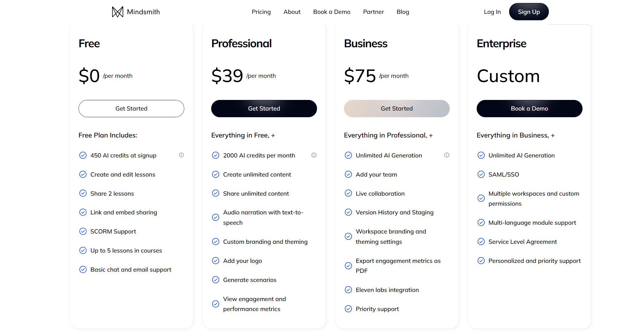Open info icon beside 450 AI credits

[x=181, y=155]
